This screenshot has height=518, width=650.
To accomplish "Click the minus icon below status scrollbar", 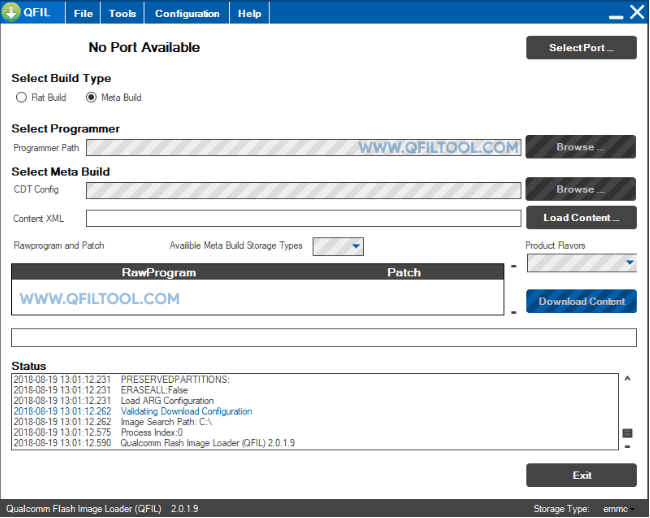I will 627,447.
